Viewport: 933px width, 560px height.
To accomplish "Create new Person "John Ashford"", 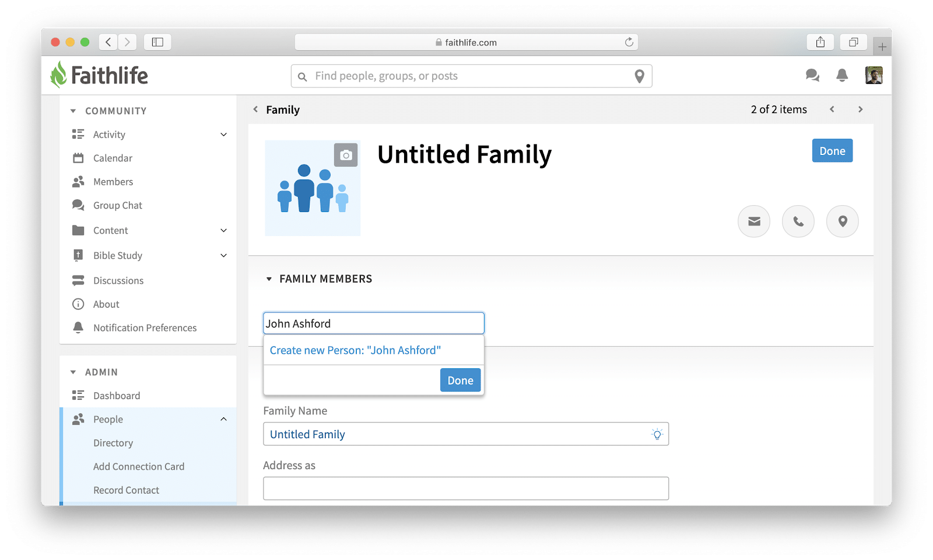I will (x=355, y=350).
